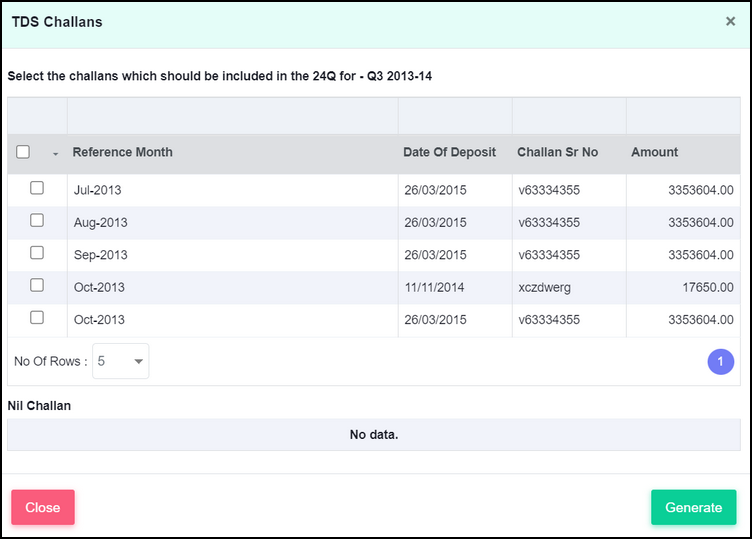Go to page 1 in pagination
The height and width of the screenshot is (539, 752).
pos(720,362)
